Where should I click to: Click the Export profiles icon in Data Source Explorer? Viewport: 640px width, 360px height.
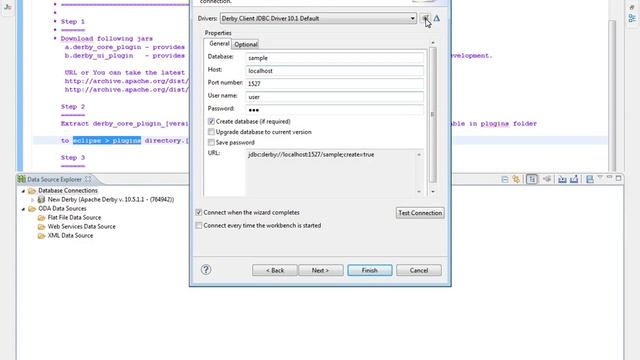click(x=574, y=179)
